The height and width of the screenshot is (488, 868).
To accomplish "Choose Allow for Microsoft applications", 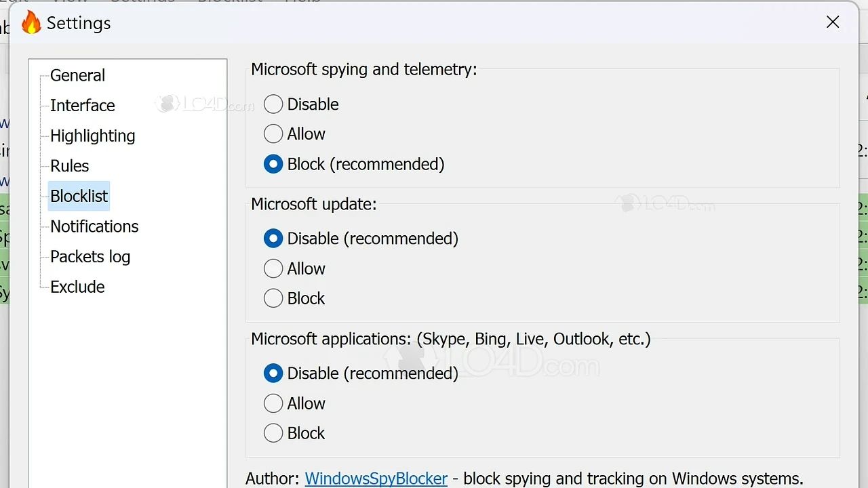I will point(294,403).
